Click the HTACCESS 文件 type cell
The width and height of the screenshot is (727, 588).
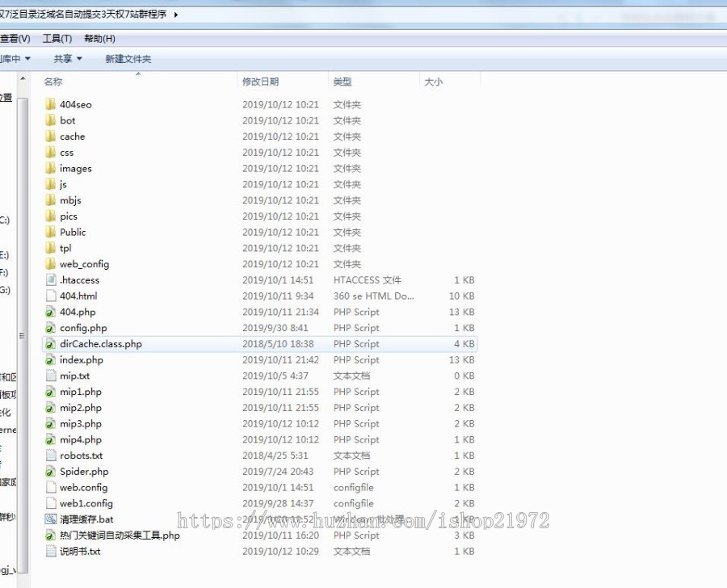tap(368, 280)
